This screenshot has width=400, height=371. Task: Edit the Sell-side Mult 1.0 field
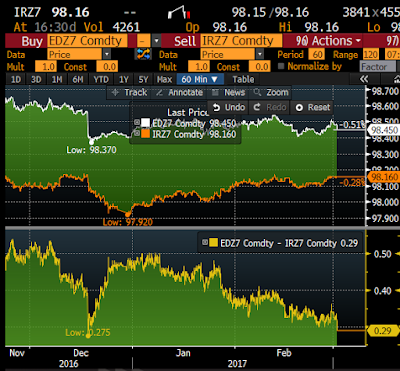(x=199, y=67)
